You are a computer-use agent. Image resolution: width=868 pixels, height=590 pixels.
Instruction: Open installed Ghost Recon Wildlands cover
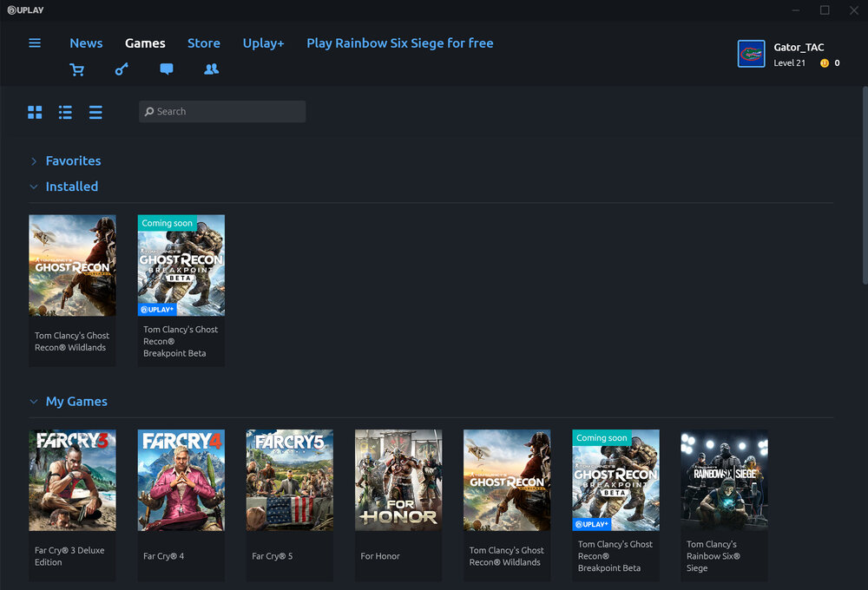coord(73,265)
